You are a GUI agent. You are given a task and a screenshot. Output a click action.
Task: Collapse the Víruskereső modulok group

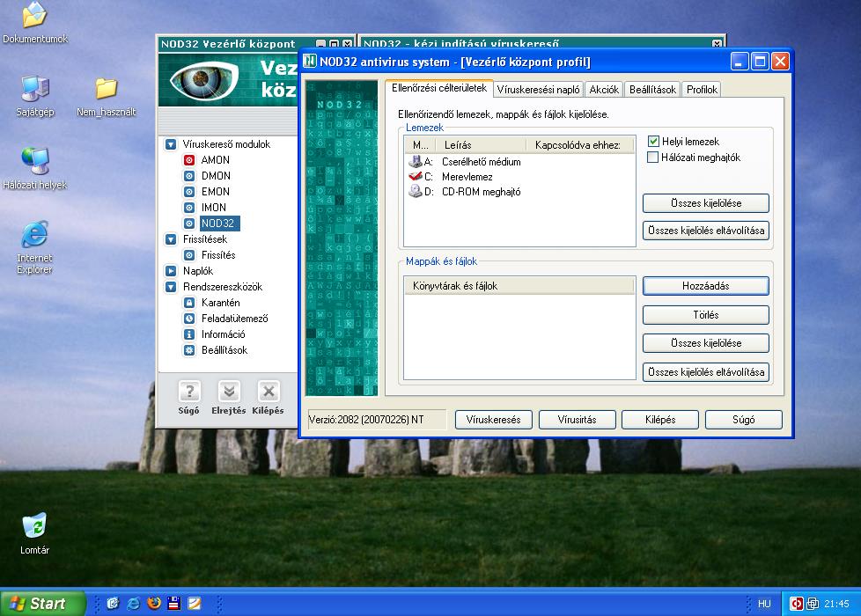tap(171, 144)
